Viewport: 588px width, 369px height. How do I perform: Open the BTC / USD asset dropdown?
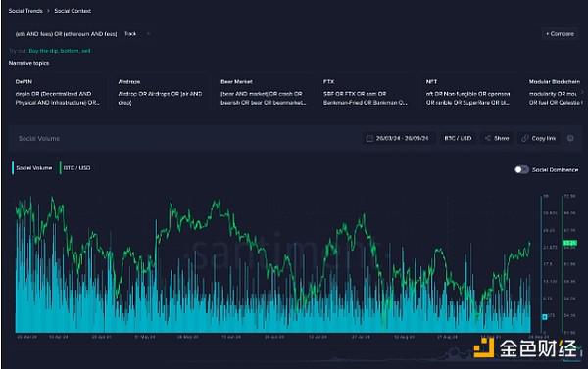click(458, 139)
